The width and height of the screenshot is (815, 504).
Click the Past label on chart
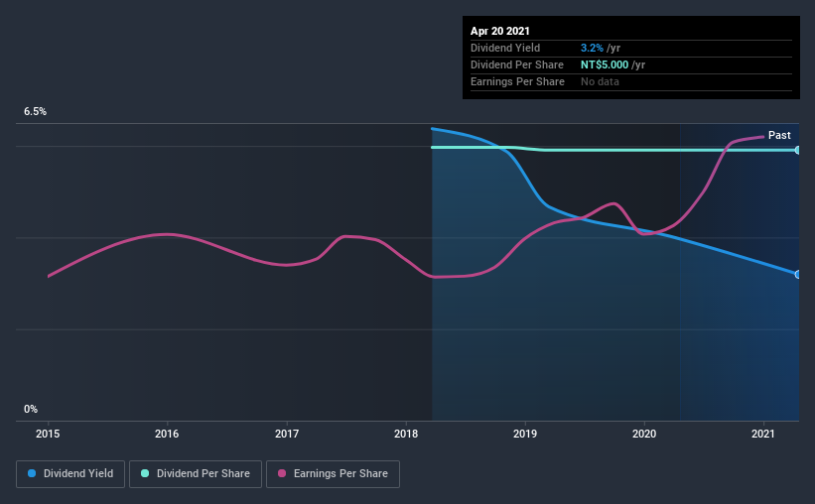(x=779, y=135)
